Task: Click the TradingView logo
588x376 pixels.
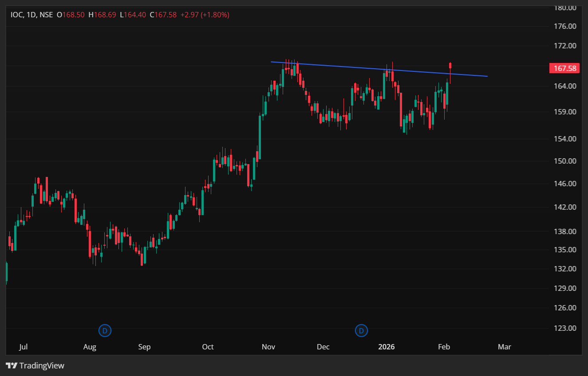Action: click(x=35, y=366)
